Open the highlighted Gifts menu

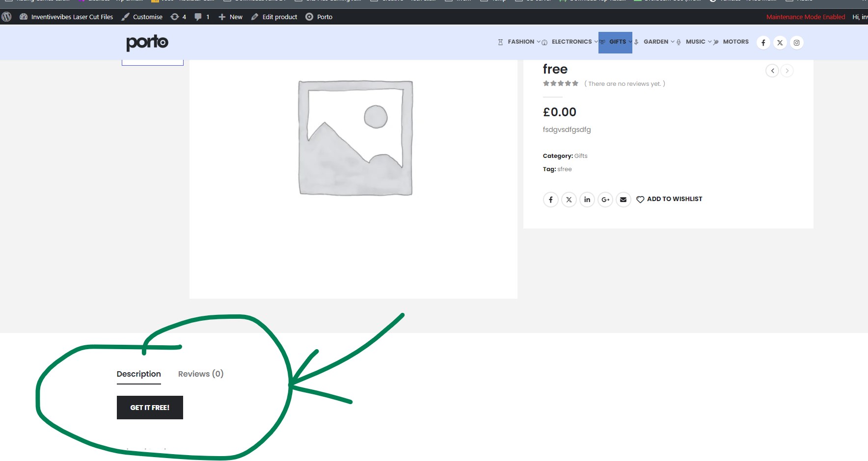click(615, 42)
